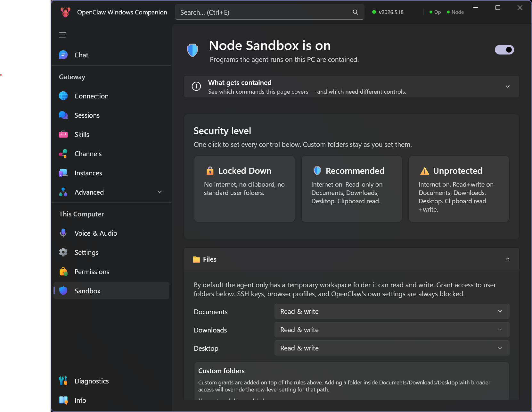Click the Advanced network icon
This screenshot has width=532, height=412.
(63, 192)
